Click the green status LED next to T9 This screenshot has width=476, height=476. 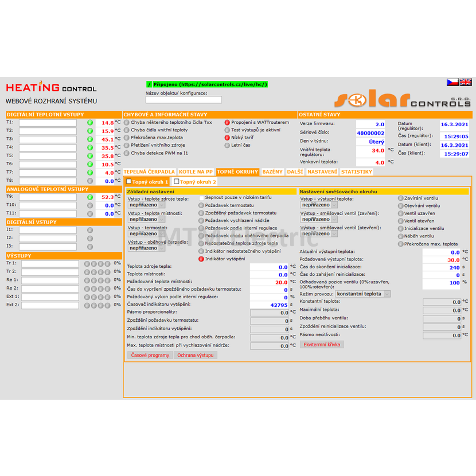[x=90, y=197]
